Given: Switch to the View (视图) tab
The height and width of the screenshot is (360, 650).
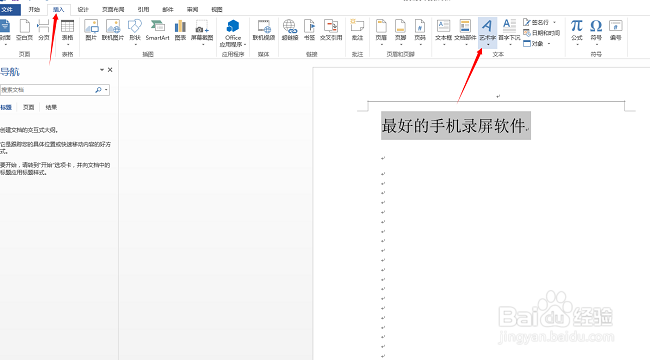Looking at the screenshot, I should [x=217, y=9].
